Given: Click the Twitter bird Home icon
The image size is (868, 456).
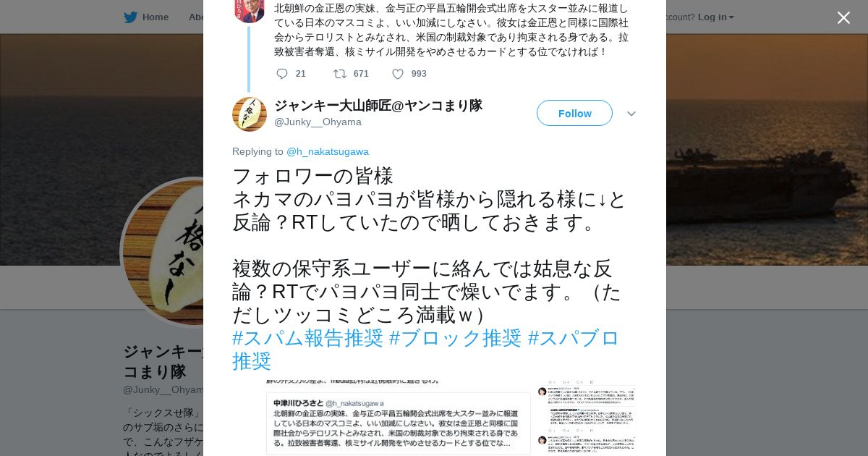Looking at the screenshot, I should (x=130, y=17).
